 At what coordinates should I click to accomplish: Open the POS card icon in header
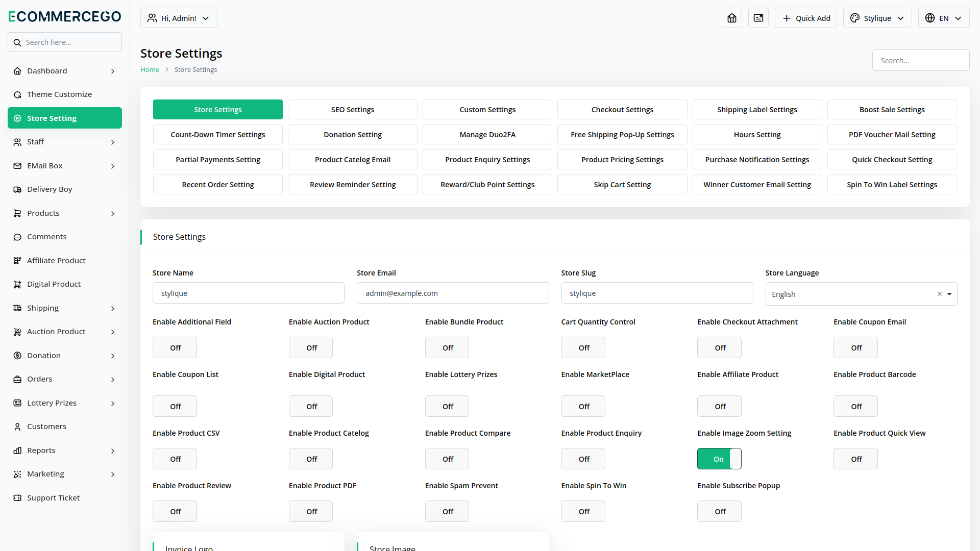click(x=758, y=18)
